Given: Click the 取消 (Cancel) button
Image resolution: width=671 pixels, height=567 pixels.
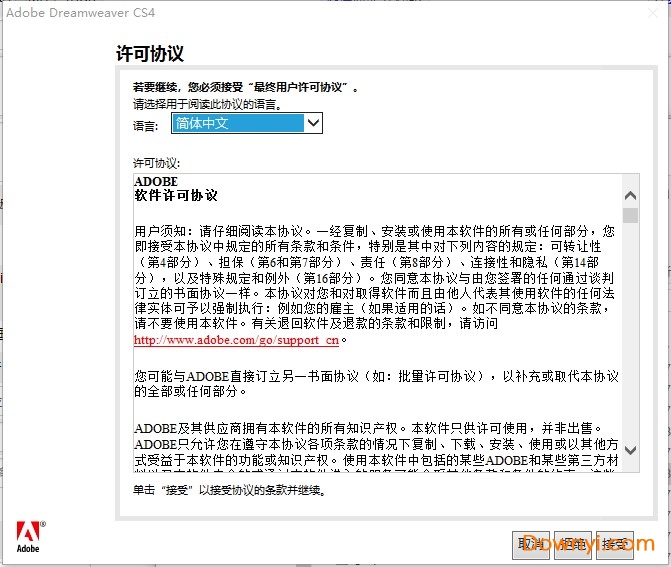Looking at the screenshot, I should pyautogui.click(x=531, y=545).
